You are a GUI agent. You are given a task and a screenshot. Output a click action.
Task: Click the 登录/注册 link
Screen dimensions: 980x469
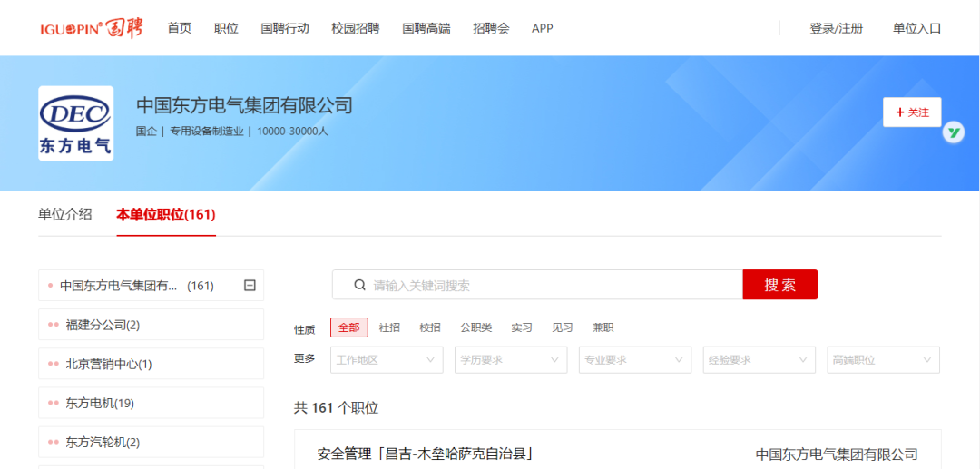837,28
